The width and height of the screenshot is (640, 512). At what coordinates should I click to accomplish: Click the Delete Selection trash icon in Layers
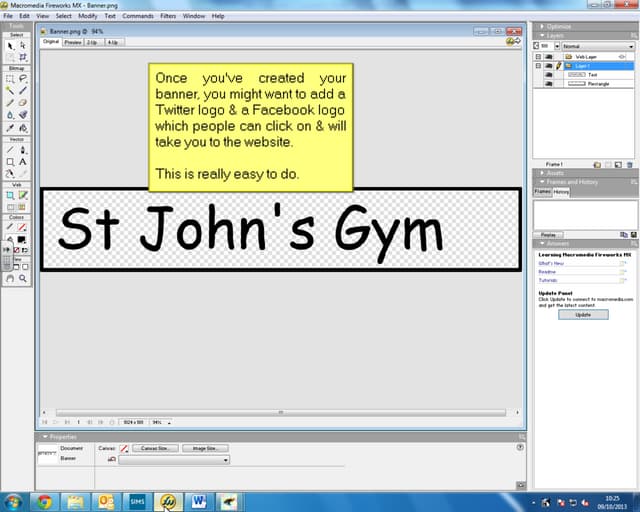(x=630, y=163)
